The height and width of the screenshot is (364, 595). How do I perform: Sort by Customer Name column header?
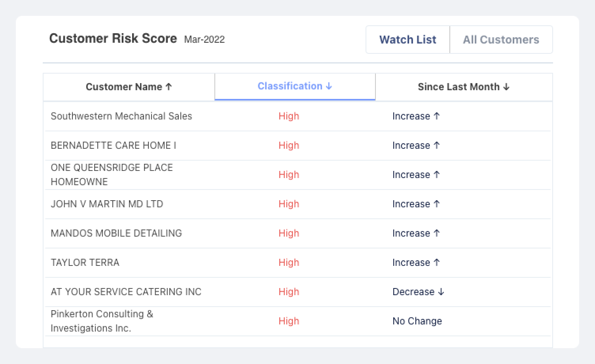tap(124, 87)
